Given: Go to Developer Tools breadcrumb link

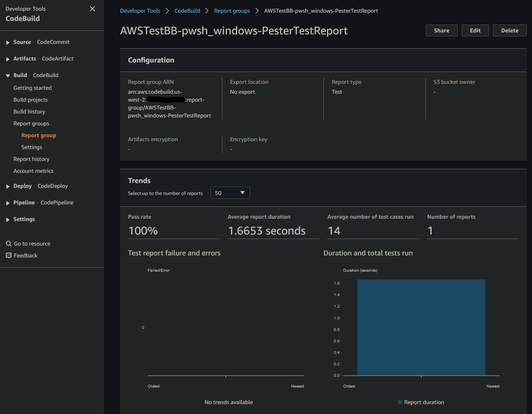Looking at the screenshot, I should coord(140,11).
